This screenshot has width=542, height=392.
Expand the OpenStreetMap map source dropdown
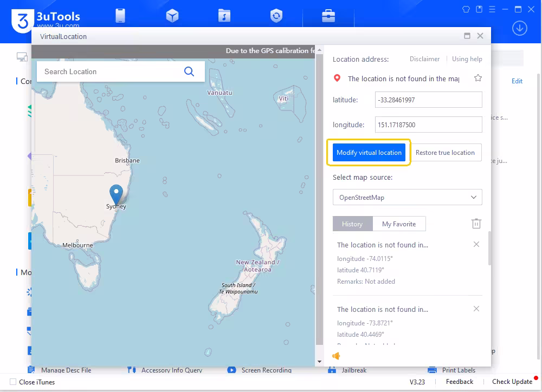407,197
